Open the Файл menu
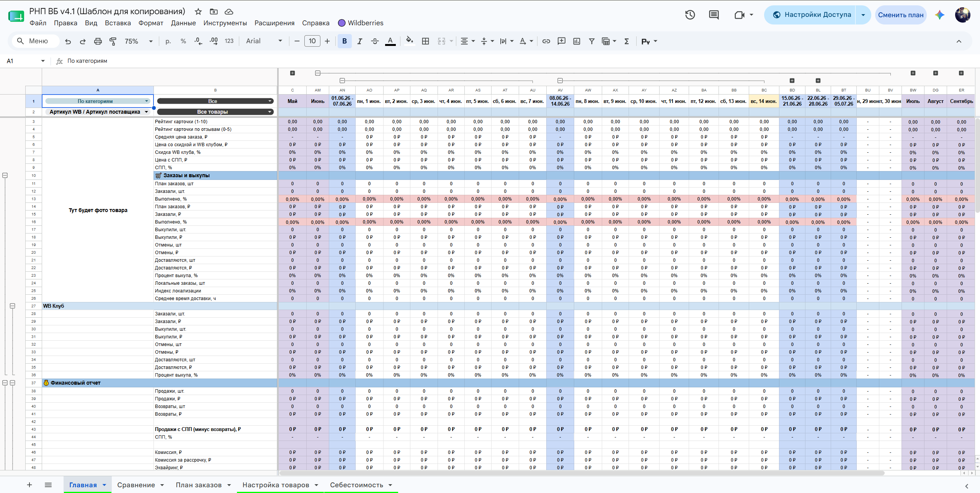 [38, 23]
